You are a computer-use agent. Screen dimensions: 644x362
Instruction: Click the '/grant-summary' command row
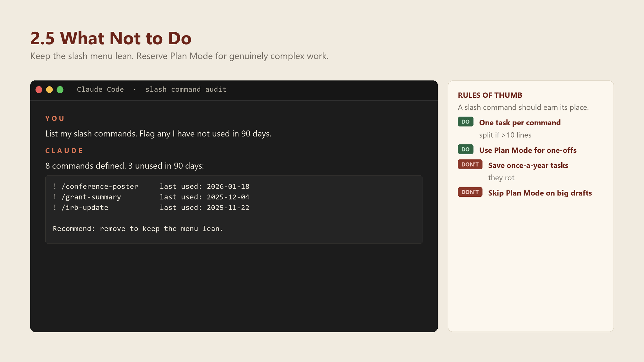(x=151, y=197)
